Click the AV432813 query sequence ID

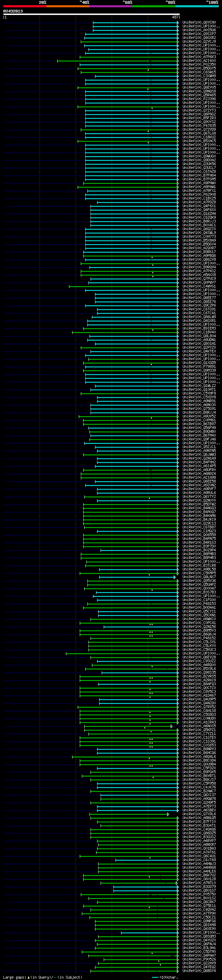[x=13, y=11]
